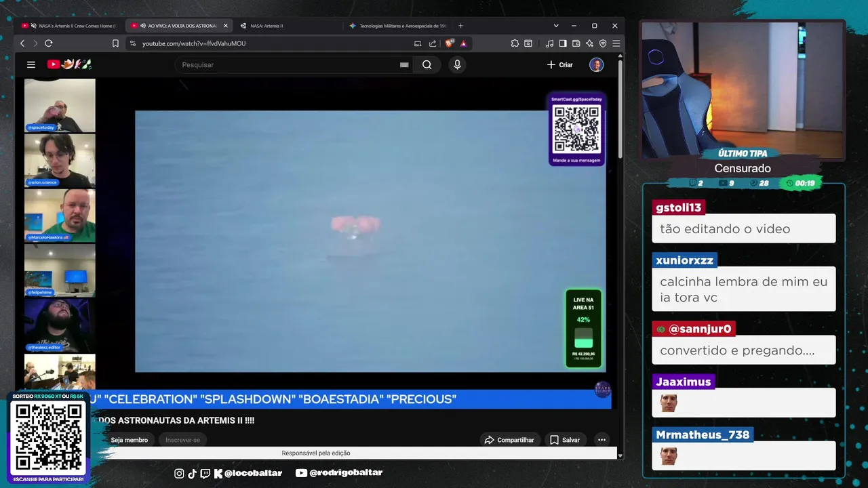Viewport: 868px width, 488px height.
Task: Open the browser extensions puzzle icon
Action: click(x=515, y=43)
